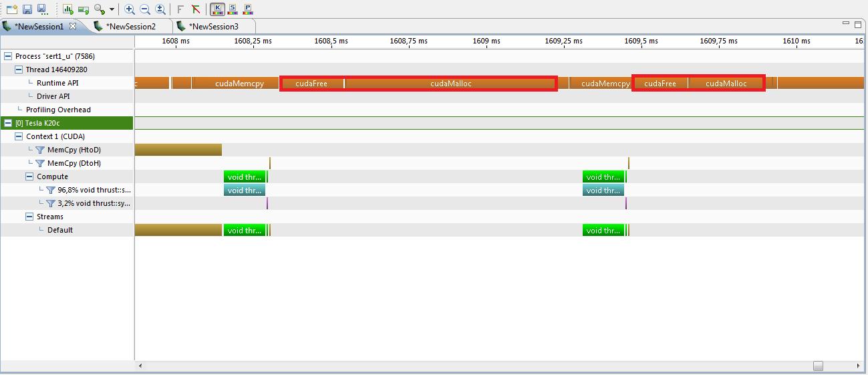Image resolution: width=868 pixels, height=375 pixels.
Task: Select the first cudaMemcpy block in Runtime API
Action: pyautogui.click(x=239, y=84)
